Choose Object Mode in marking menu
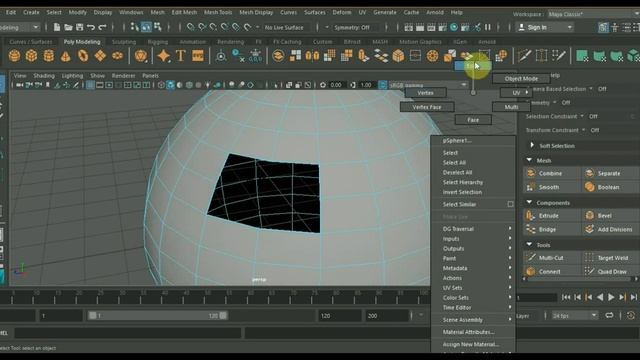Screen dimensions: 640x360 click(521, 78)
